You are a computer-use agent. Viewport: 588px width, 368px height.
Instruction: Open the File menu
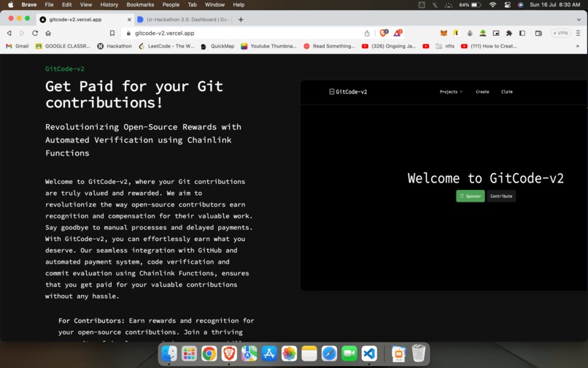pos(49,4)
